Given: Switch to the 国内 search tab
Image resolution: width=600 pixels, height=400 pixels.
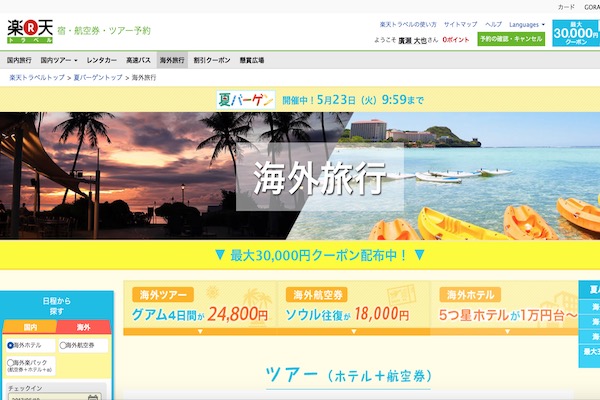Looking at the screenshot, I should [30, 327].
